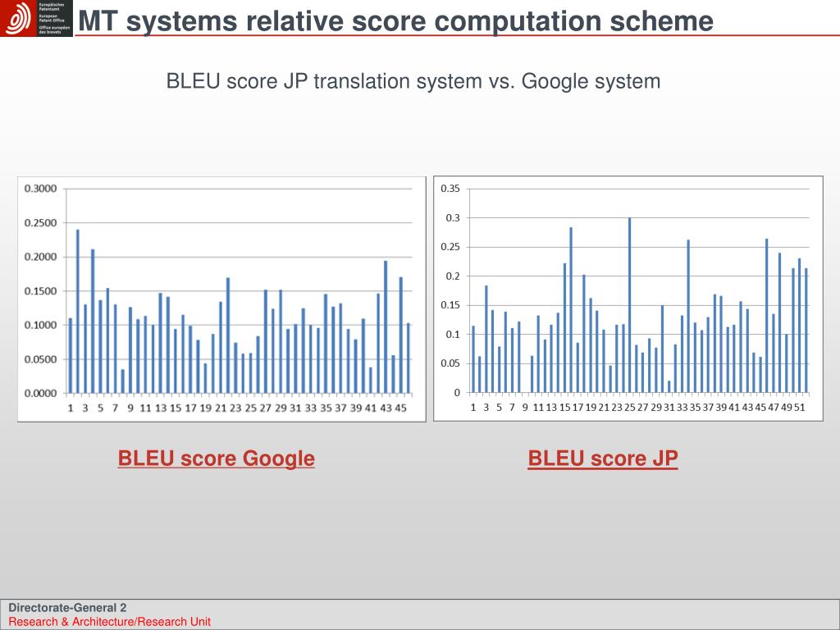Click the tallest bar in the JP chart
This screenshot has width=840, height=630.
[x=629, y=305]
